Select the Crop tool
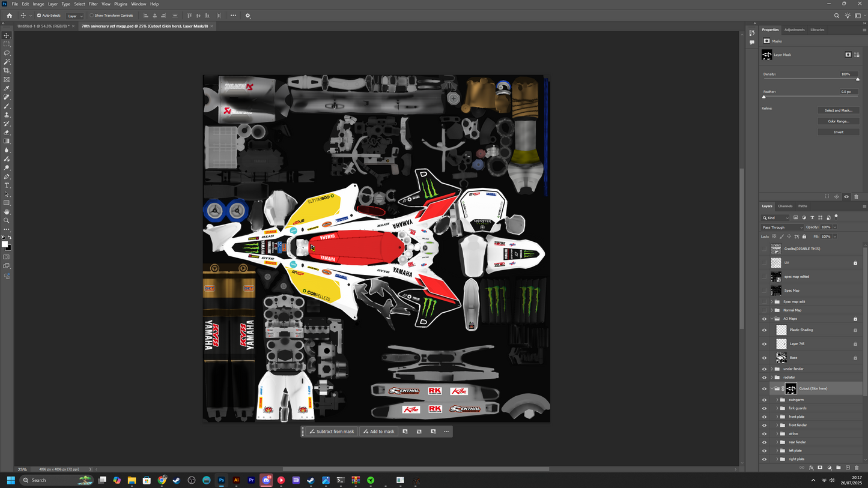The height and width of the screenshot is (488, 868). pos(7,71)
